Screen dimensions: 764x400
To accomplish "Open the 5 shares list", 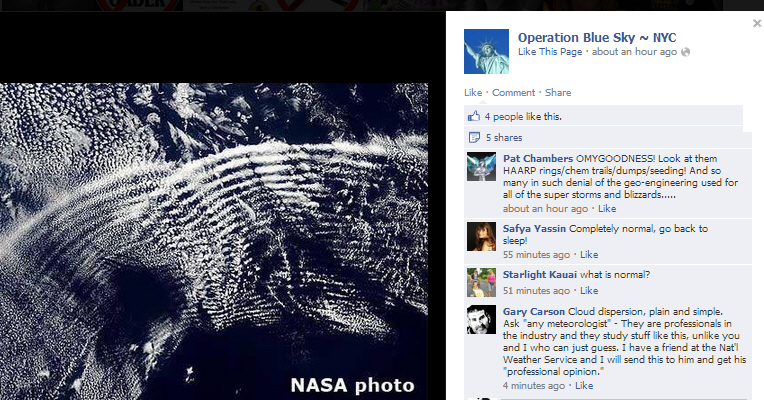I will [504, 138].
